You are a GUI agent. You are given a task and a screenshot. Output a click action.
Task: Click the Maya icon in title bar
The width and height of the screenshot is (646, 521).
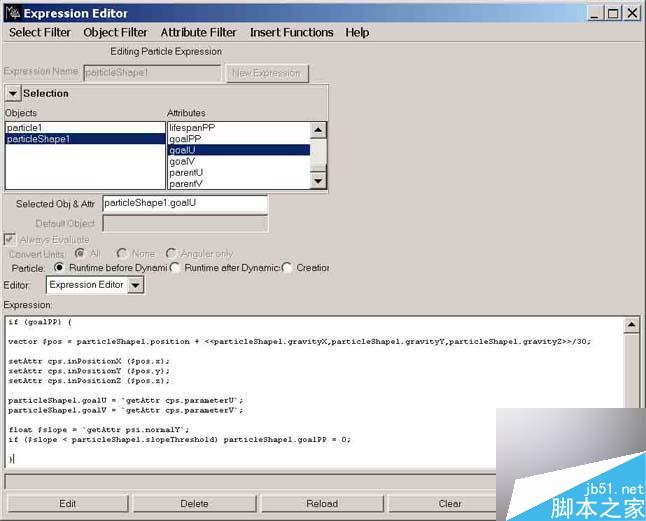[13, 13]
